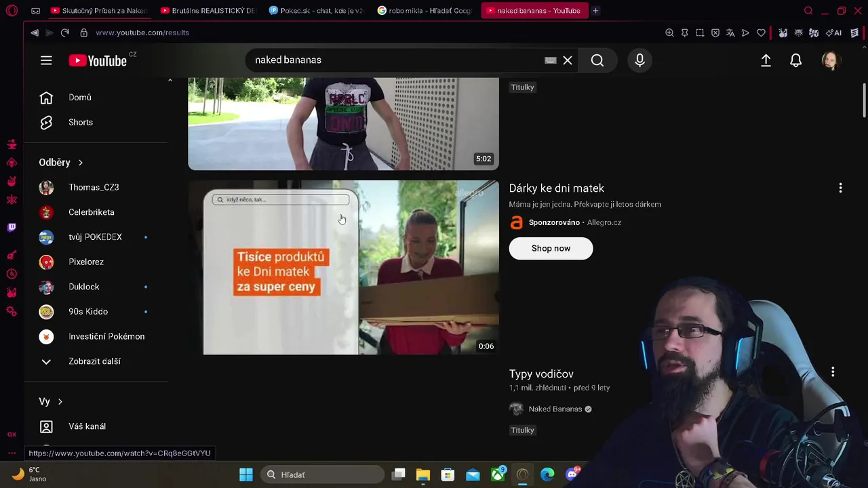Click the Witcher wolf extension icon
The width and height of the screenshot is (868, 488).
click(798, 33)
